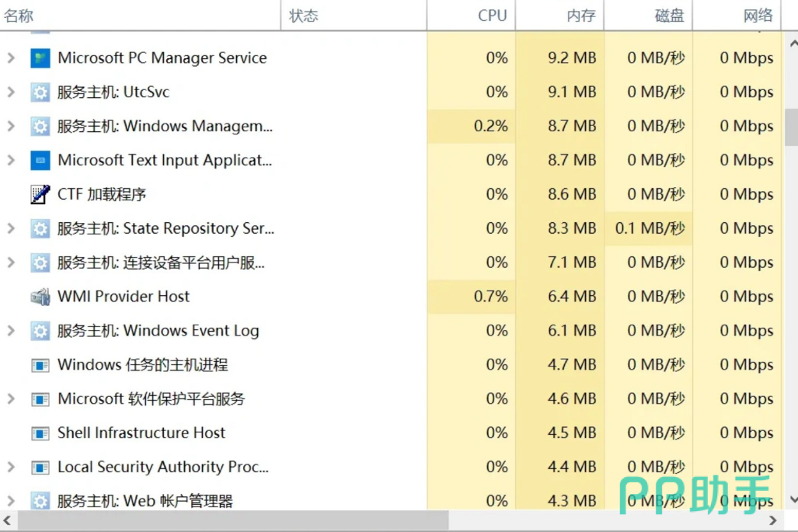798x532 pixels.
Task: Click the Local Security Authority Process icon
Action: point(40,467)
